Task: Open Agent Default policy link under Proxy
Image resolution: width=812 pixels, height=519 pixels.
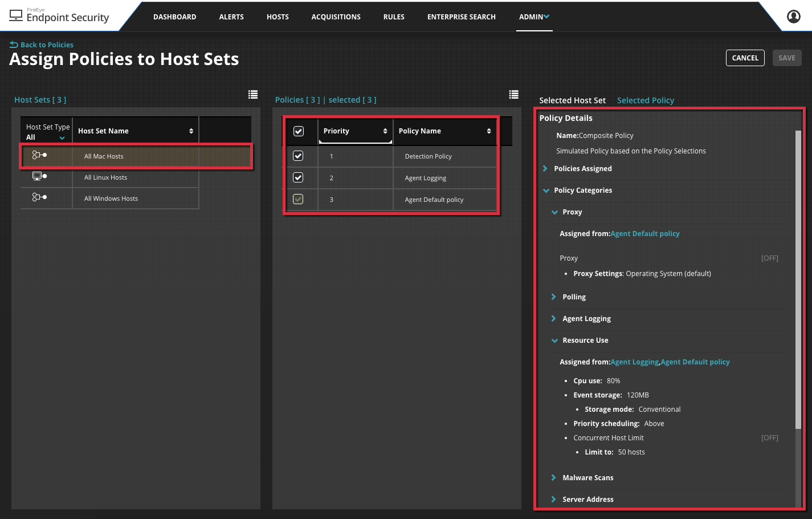Action: 645,234
